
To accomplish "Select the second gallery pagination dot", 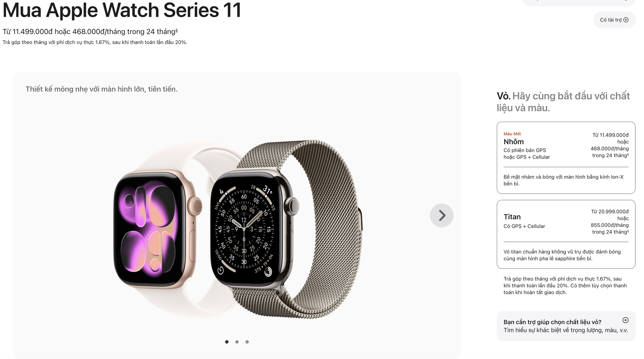I will (237, 342).
